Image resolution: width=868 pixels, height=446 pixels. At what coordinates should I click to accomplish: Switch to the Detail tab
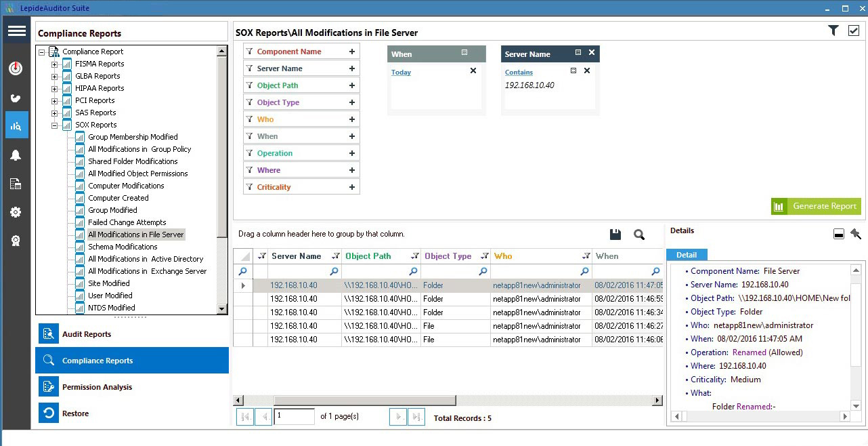687,255
